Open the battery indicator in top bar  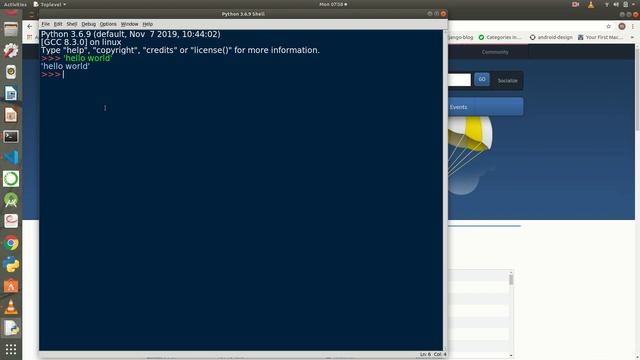[625, 4]
